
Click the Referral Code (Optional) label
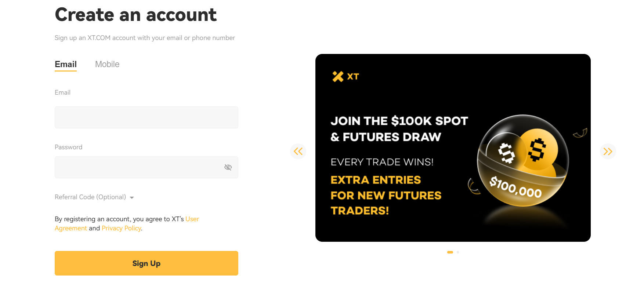[x=90, y=197]
